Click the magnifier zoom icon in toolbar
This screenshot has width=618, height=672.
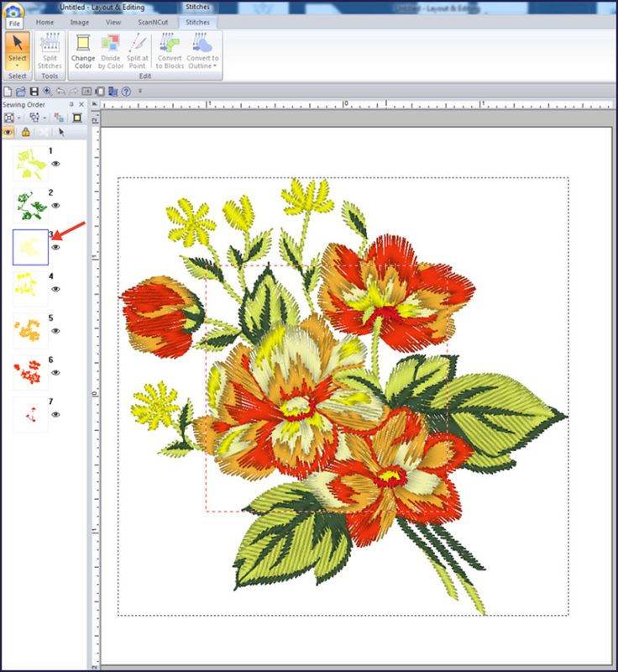tap(47, 92)
